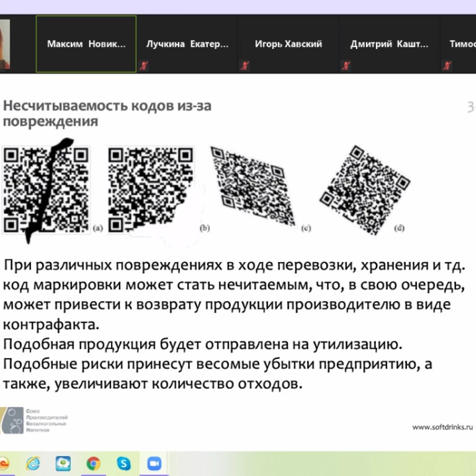Click the line starting 'код маркировки может стать'
476x476 pixels.
234,285
